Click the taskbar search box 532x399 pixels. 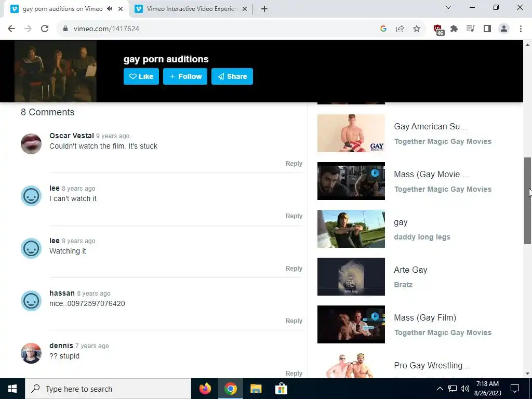pos(108,389)
